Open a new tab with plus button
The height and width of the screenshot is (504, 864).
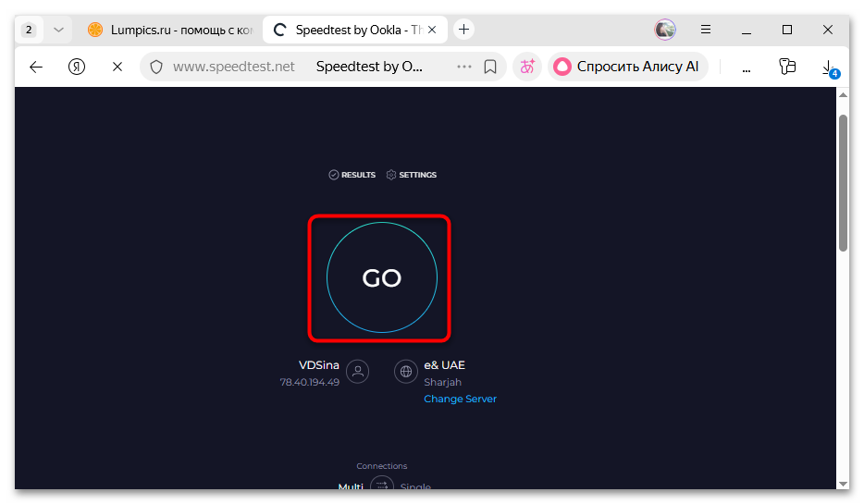(464, 30)
